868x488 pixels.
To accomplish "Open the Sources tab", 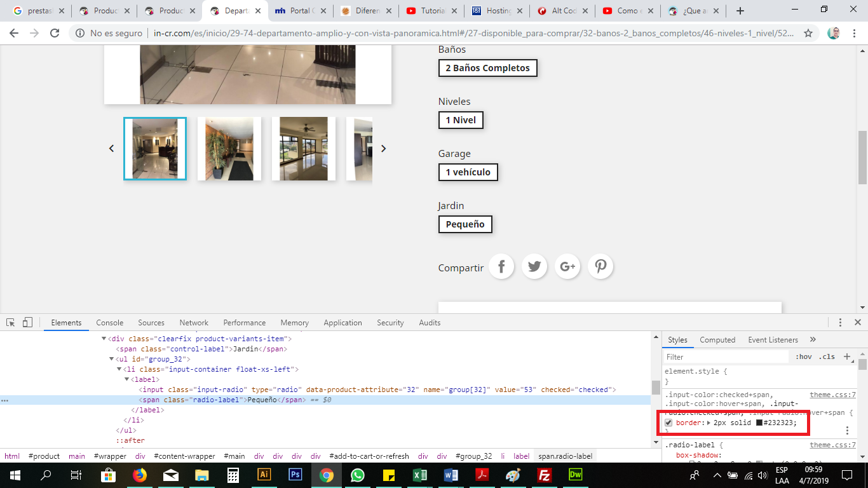I will tap(151, 323).
